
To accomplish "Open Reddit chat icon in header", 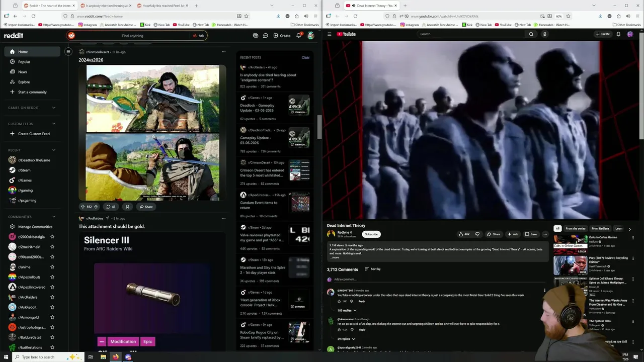I will pyautogui.click(x=265, y=36).
